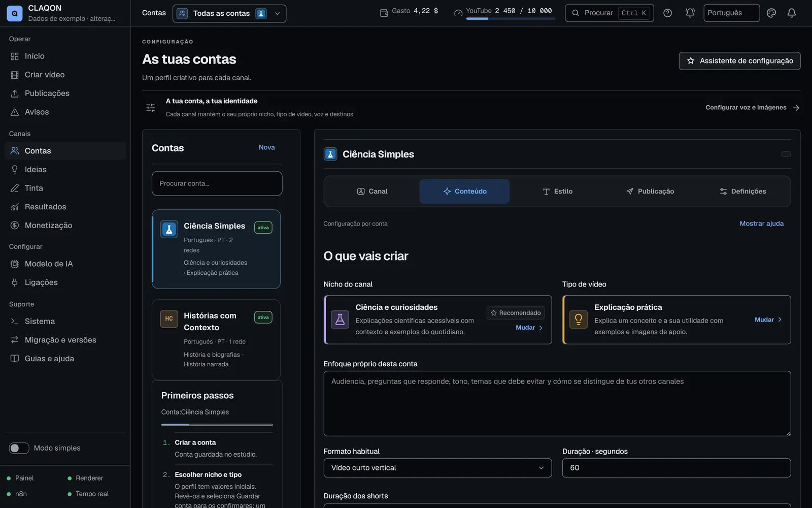Open the Português language selector
The width and height of the screenshot is (812, 508).
click(731, 13)
